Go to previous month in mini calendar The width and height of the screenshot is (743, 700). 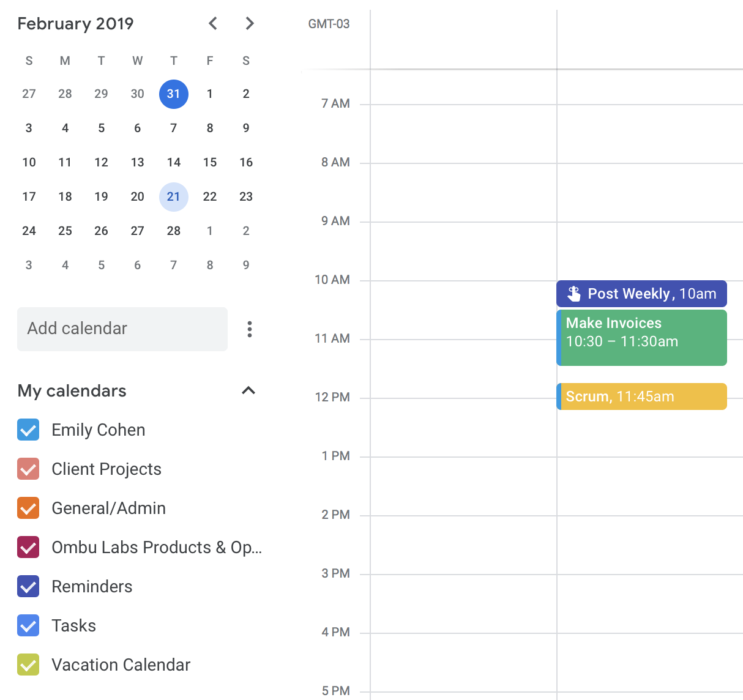tap(213, 23)
